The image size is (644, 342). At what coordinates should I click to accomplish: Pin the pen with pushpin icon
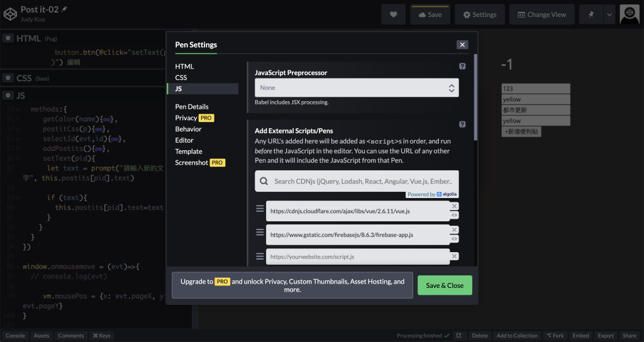pos(591,15)
